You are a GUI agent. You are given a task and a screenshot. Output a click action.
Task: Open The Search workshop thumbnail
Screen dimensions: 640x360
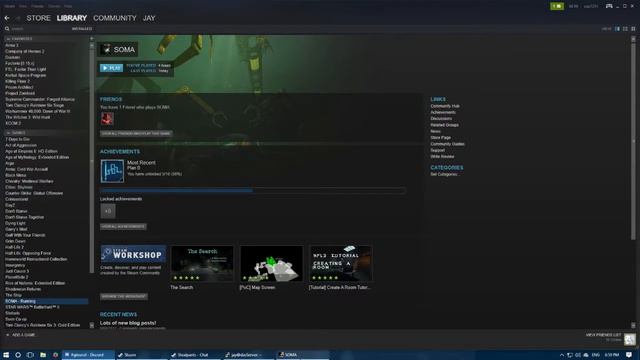[x=202, y=264]
